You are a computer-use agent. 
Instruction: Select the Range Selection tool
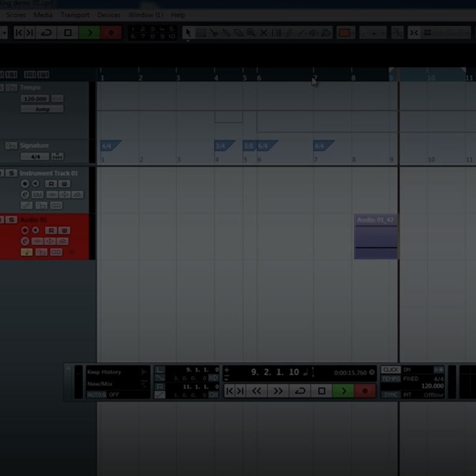(201, 33)
